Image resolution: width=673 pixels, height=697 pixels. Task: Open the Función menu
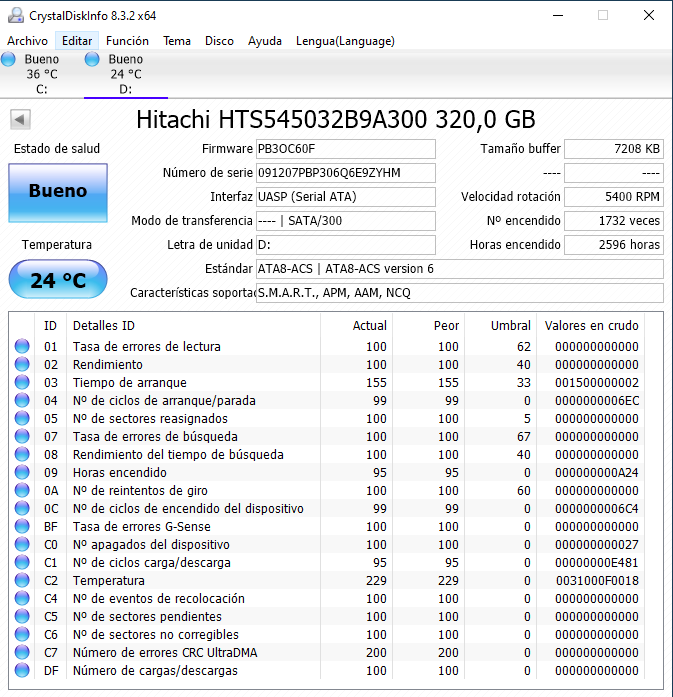pyautogui.click(x=127, y=41)
